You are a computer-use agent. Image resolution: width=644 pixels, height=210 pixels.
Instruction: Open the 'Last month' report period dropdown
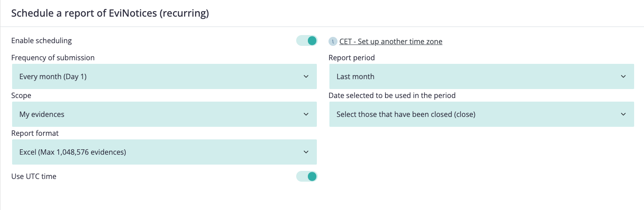click(x=482, y=76)
